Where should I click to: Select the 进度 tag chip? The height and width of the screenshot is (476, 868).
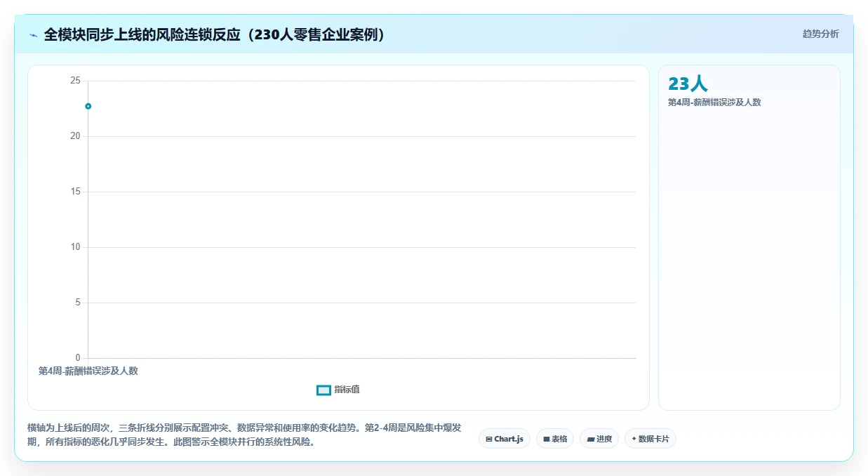(599, 439)
